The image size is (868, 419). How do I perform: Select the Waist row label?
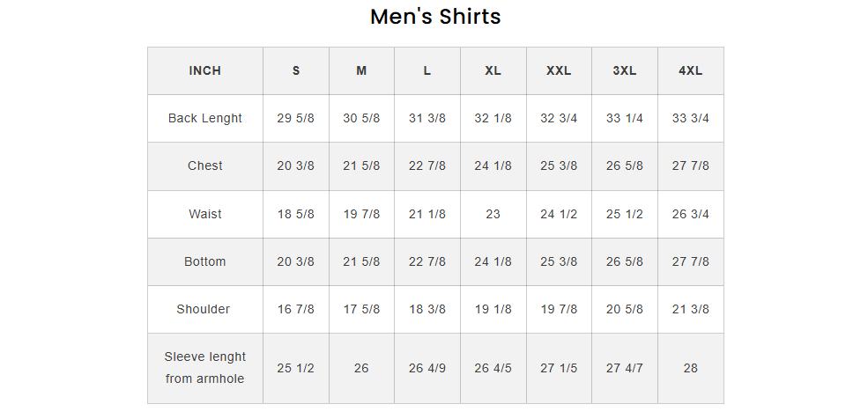pyautogui.click(x=205, y=214)
